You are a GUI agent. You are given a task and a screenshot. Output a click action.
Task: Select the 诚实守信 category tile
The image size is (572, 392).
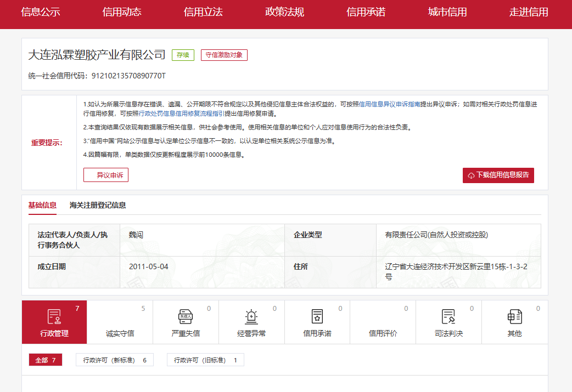[x=120, y=322]
